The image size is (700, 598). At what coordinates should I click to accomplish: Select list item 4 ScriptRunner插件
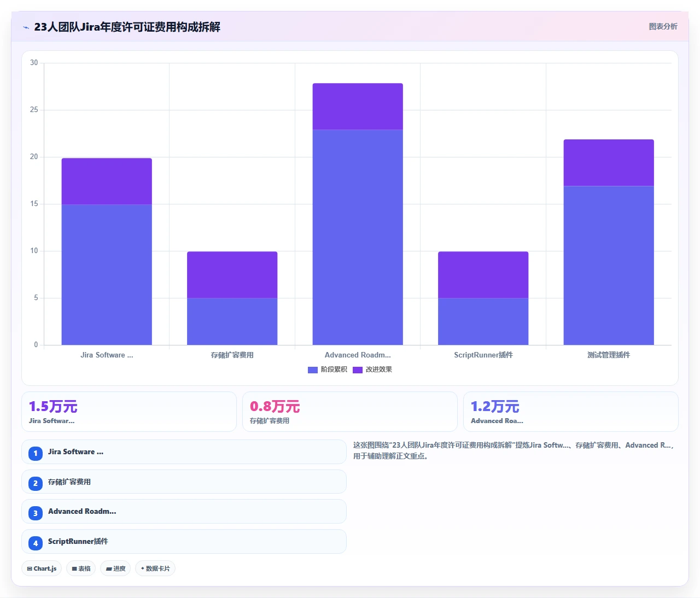[184, 542]
